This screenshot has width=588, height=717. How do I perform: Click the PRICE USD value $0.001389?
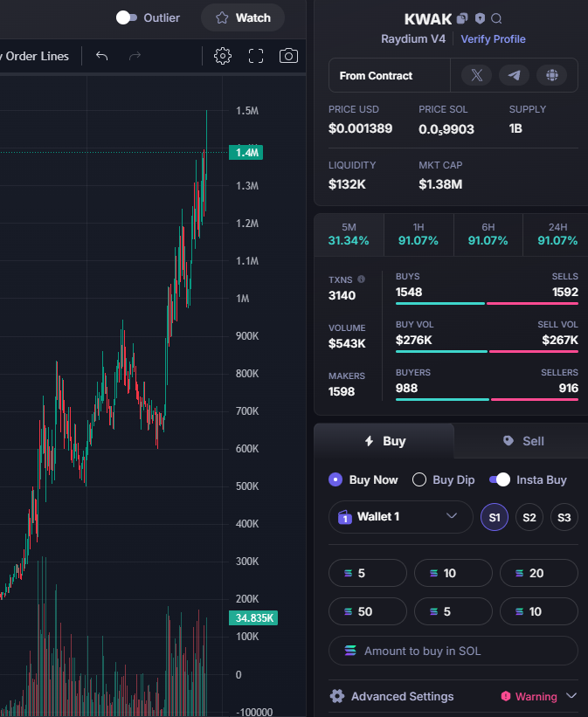(x=360, y=128)
